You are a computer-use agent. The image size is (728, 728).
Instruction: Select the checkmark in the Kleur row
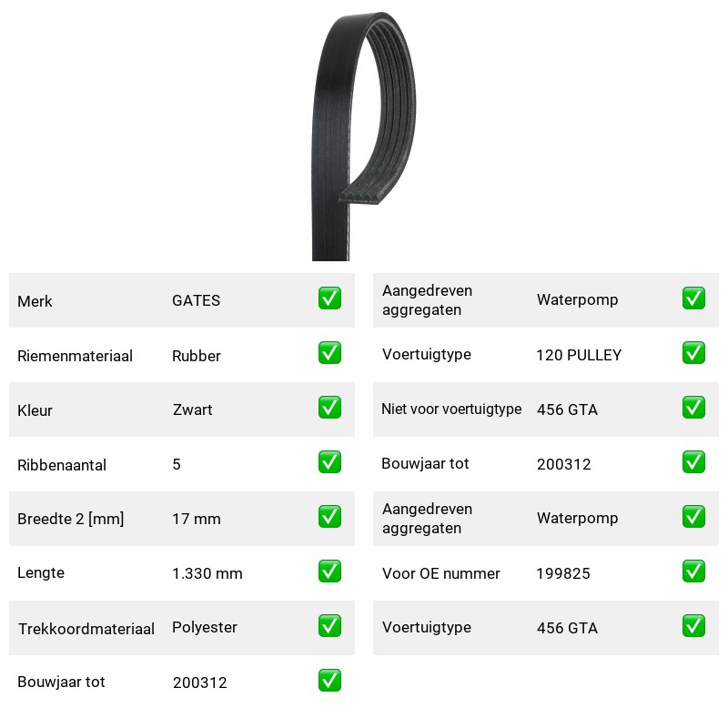click(x=329, y=407)
